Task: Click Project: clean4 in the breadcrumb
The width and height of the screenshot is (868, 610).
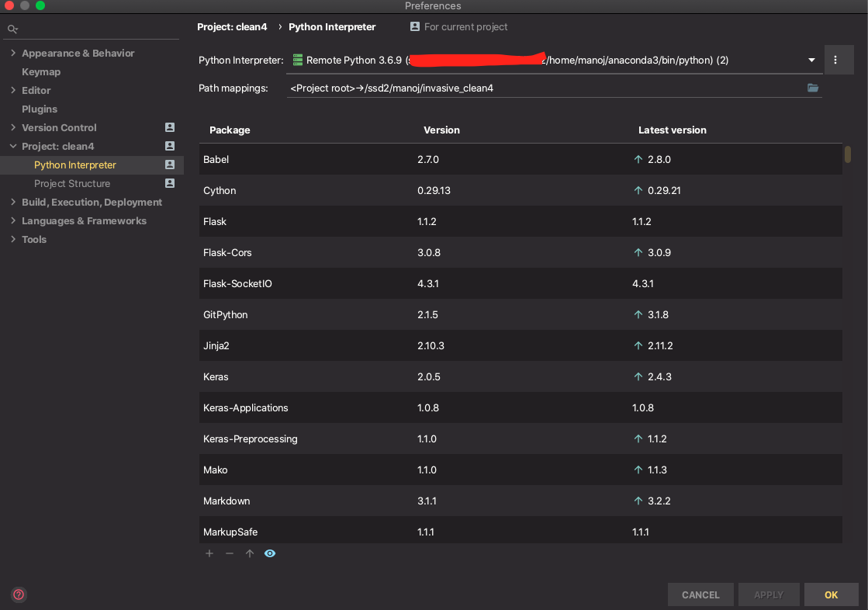Action: [x=232, y=26]
